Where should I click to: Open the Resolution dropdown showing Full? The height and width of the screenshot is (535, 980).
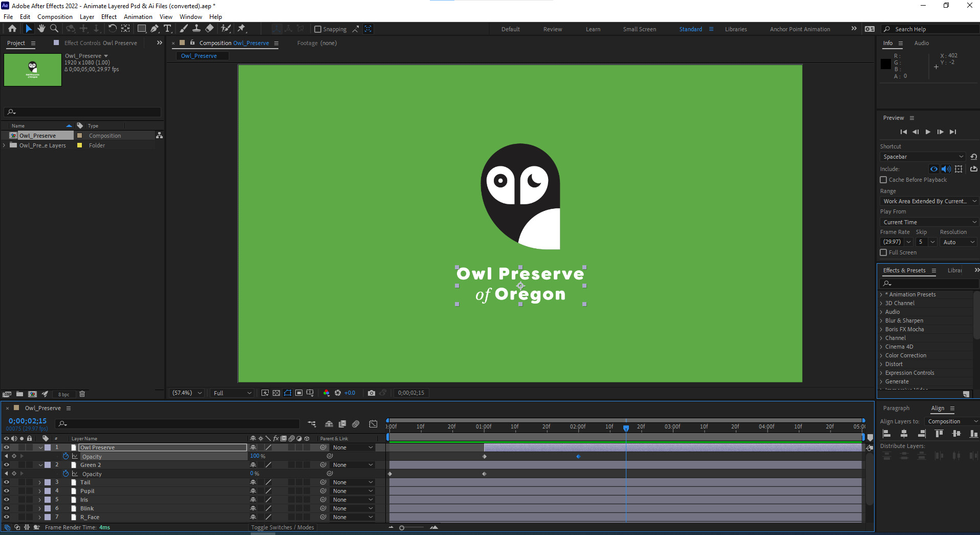click(231, 393)
